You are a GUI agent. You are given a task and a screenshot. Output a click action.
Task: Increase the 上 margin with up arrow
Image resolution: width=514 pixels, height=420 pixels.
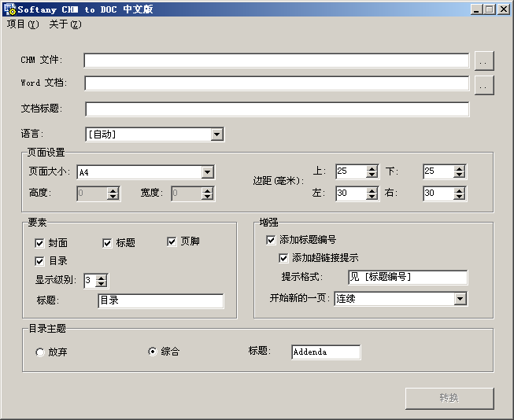point(372,168)
